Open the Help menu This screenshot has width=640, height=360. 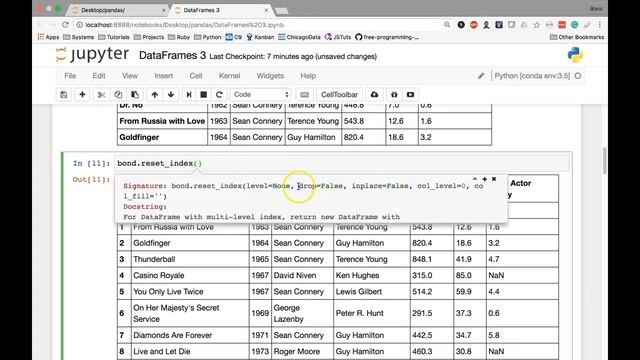308,76
